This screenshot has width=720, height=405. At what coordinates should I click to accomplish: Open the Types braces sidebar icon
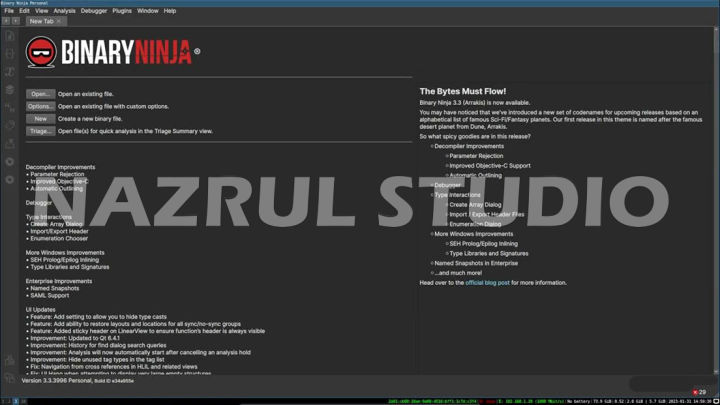10,54
